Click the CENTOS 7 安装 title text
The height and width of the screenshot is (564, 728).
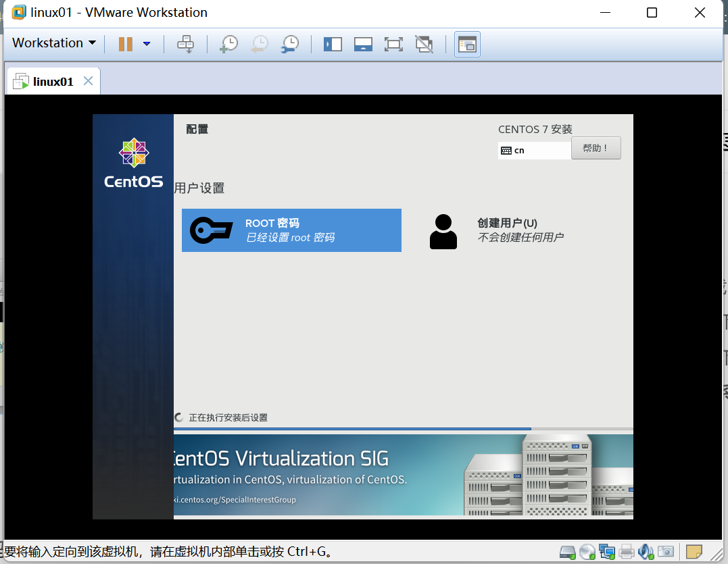click(535, 130)
